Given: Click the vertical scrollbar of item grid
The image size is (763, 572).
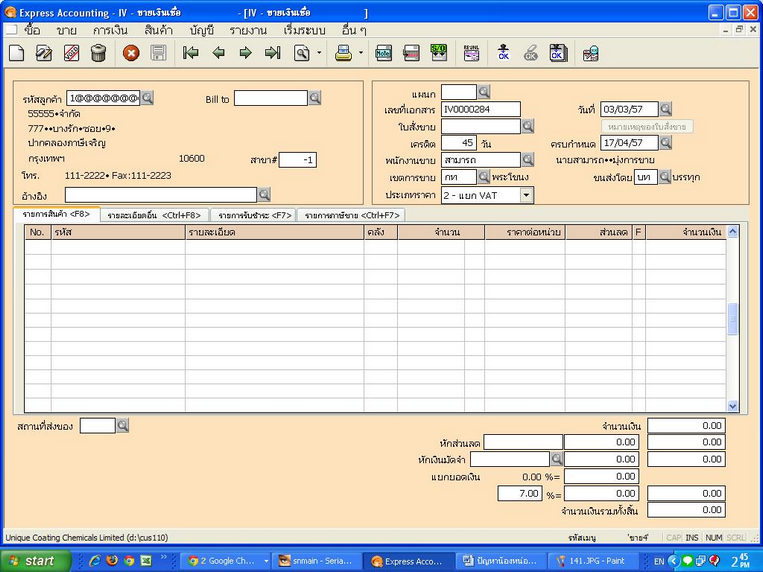Looking at the screenshot, I should [732, 318].
